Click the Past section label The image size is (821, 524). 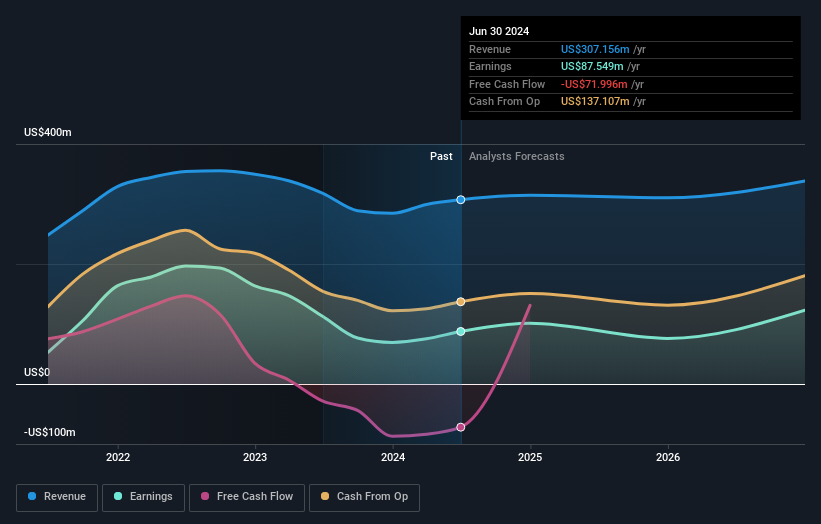tap(441, 156)
